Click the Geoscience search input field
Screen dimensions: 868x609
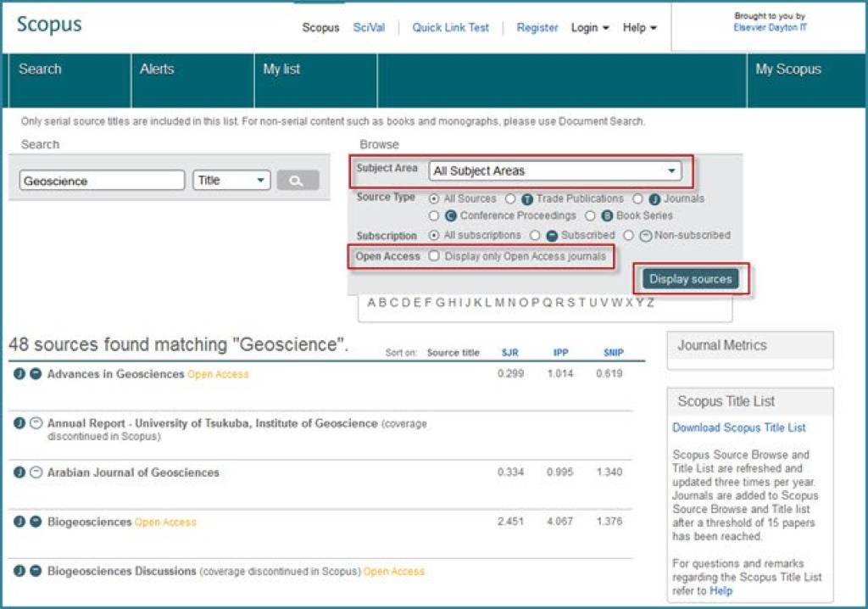[102, 181]
